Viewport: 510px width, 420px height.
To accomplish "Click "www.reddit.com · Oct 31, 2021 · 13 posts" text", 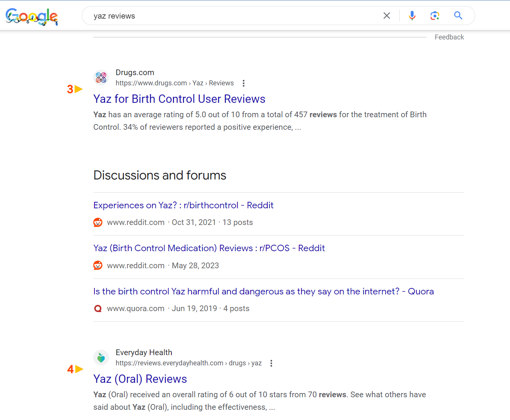I will point(180,222).
